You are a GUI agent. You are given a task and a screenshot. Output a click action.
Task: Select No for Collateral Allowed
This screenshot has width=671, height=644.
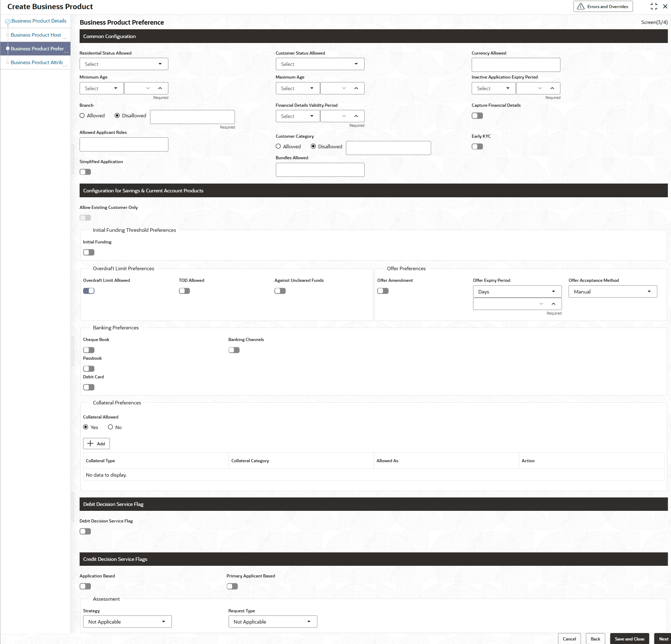pos(111,427)
